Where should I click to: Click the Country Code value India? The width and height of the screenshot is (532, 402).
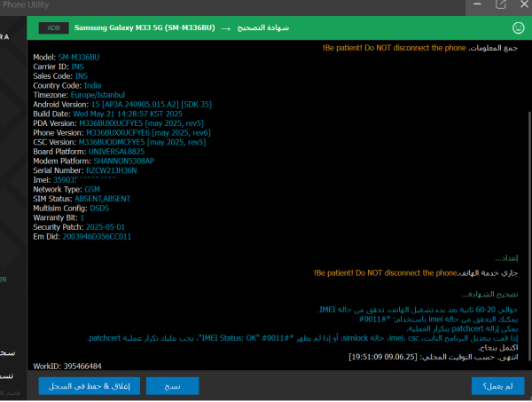click(x=92, y=85)
